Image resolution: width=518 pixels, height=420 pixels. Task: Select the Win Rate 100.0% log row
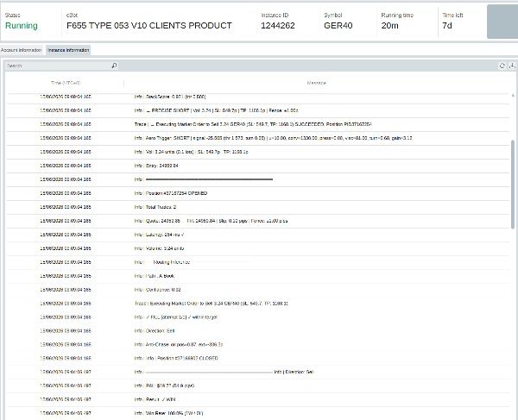coord(258,413)
